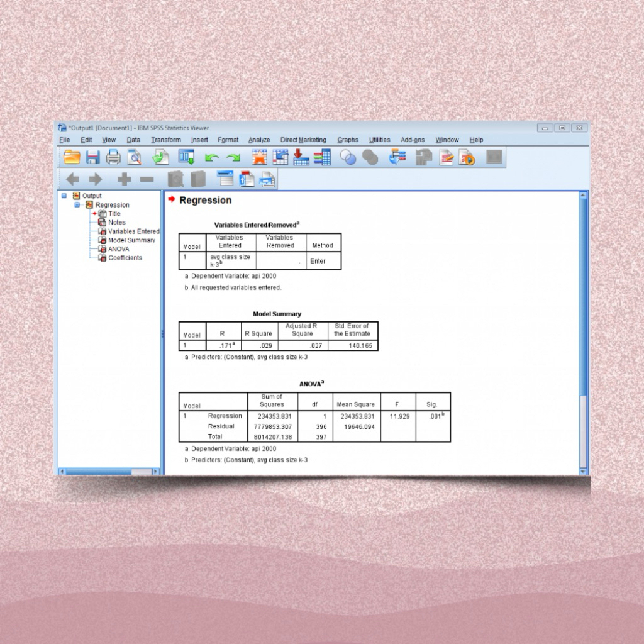644x644 pixels.
Task: Select Notes in the outline tree
Action: (116, 222)
